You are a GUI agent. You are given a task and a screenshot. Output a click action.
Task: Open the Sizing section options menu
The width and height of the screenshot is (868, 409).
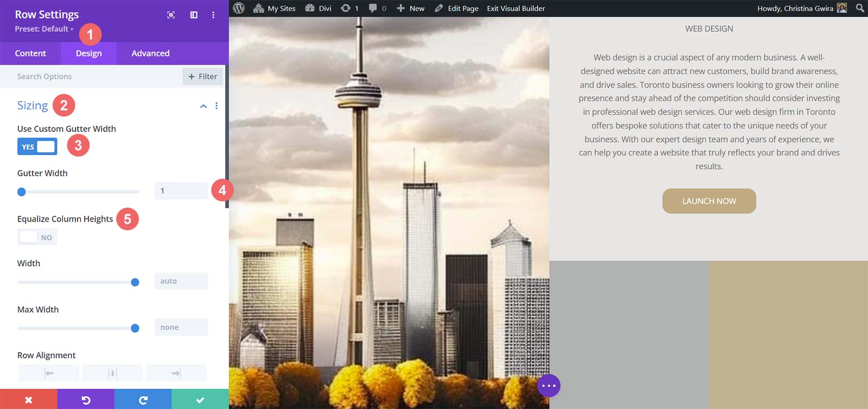pyautogui.click(x=217, y=106)
